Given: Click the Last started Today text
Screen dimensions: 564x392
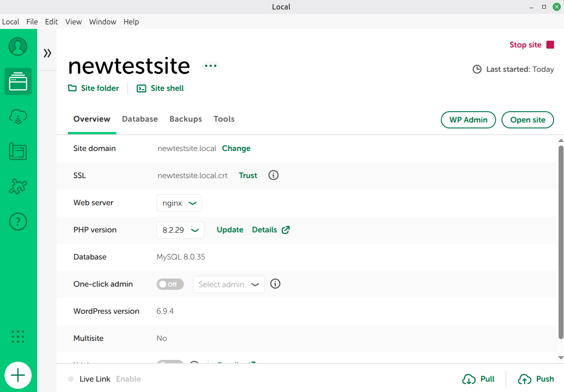Looking at the screenshot, I should 520,70.
